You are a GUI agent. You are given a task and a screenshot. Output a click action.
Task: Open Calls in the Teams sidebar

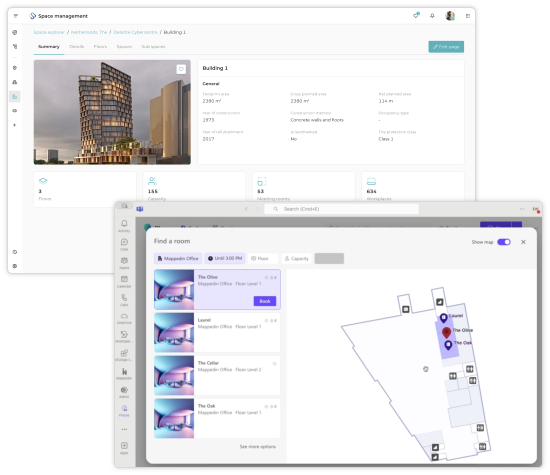[124, 300]
